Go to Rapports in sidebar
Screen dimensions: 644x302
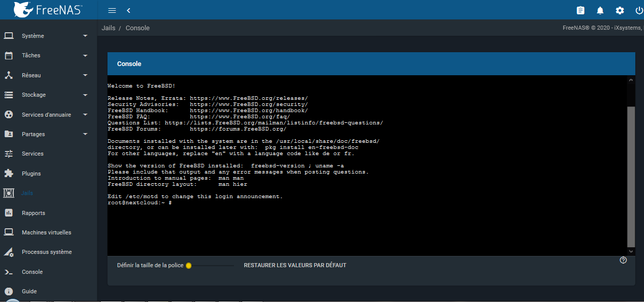click(33, 213)
